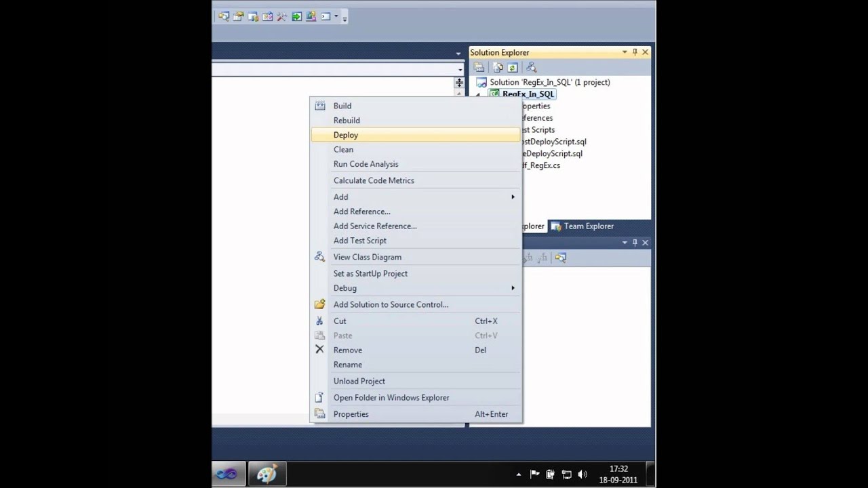Click Solution Explorer Properties icon

pos(479,67)
